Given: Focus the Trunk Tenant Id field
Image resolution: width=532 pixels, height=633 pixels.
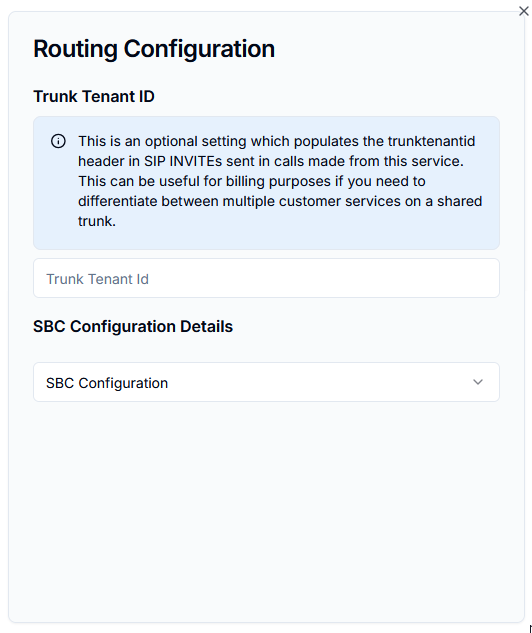Looking at the screenshot, I should click(266, 278).
